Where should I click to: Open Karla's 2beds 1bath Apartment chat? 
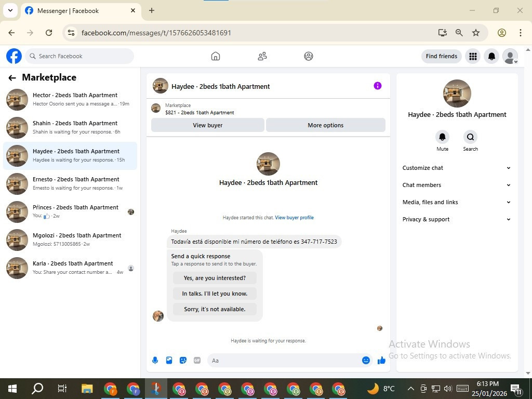70,268
